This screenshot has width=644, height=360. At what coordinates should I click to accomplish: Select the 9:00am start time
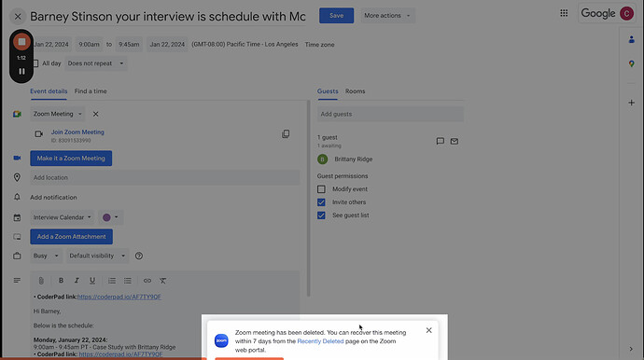coord(89,45)
